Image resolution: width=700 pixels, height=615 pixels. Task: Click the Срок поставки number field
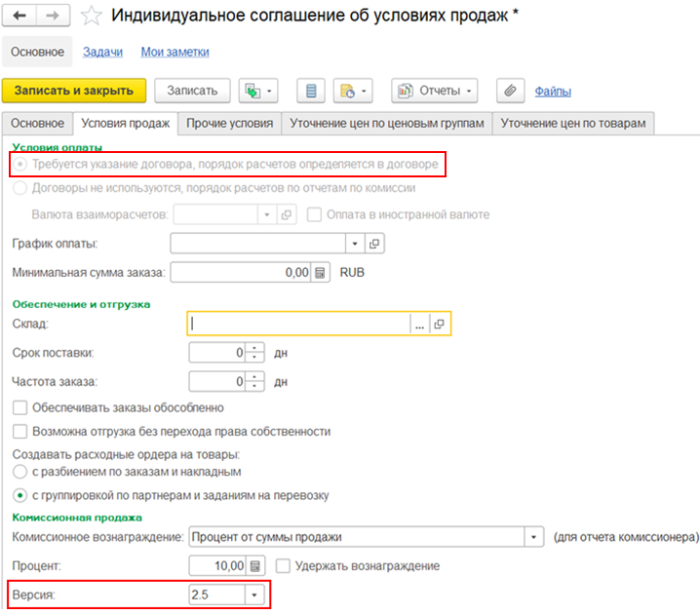click(x=217, y=353)
